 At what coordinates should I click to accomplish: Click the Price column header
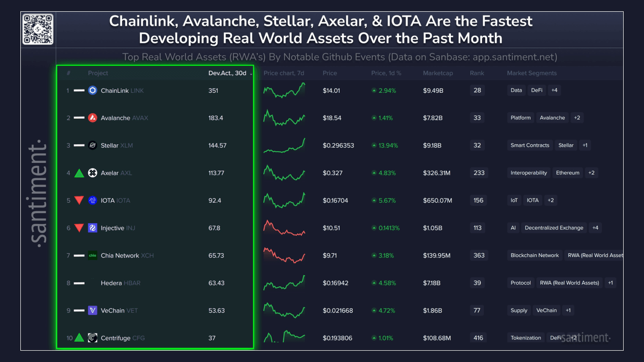330,73
